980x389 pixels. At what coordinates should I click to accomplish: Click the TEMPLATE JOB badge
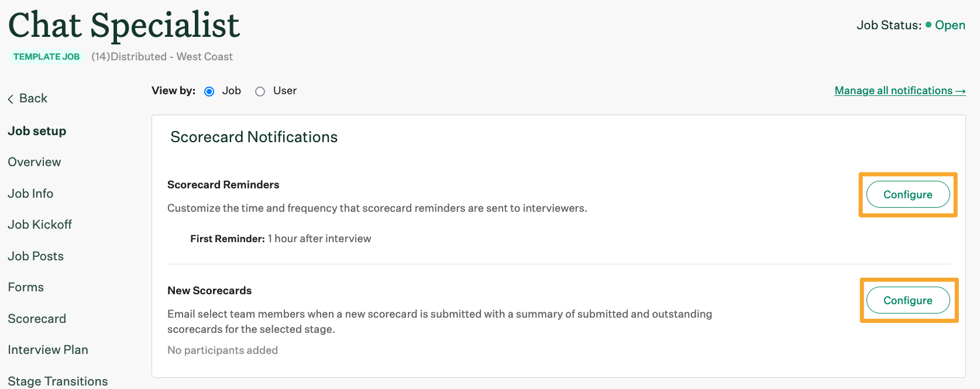[x=46, y=56]
